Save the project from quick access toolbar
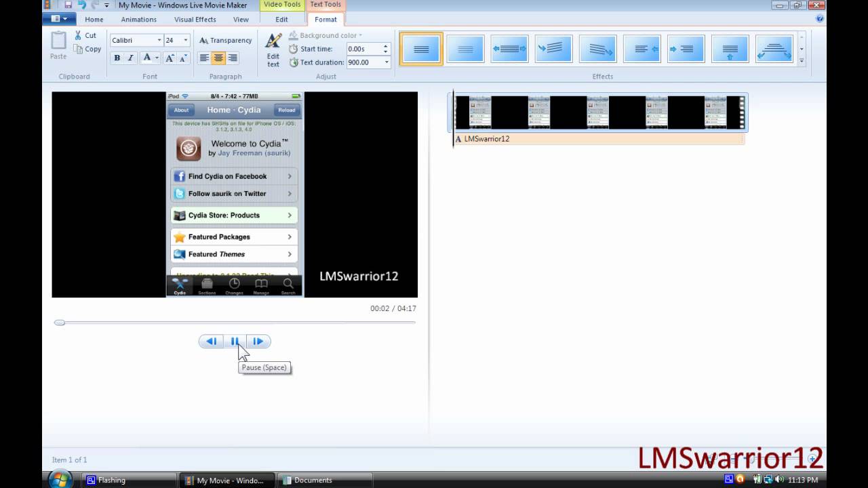Screen dimensions: 868x488 (68, 5)
